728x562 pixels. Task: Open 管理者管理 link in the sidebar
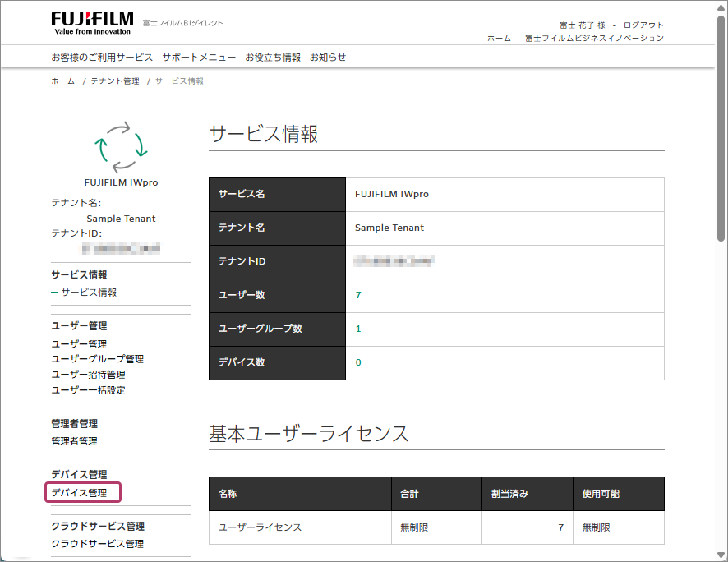[x=74, y=441]
